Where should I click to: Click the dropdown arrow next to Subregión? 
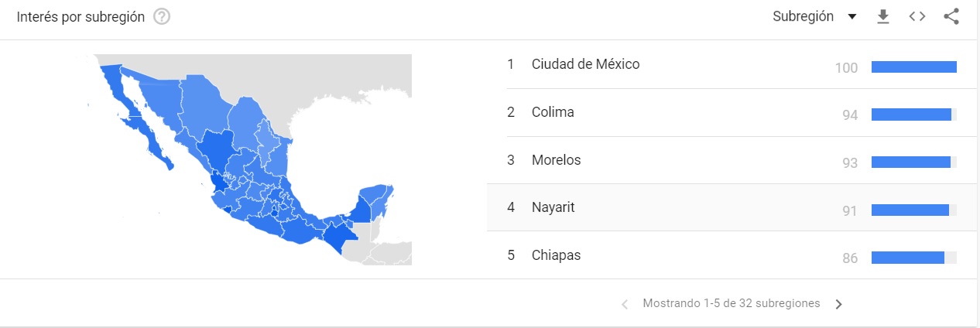(x=852, y=17)
